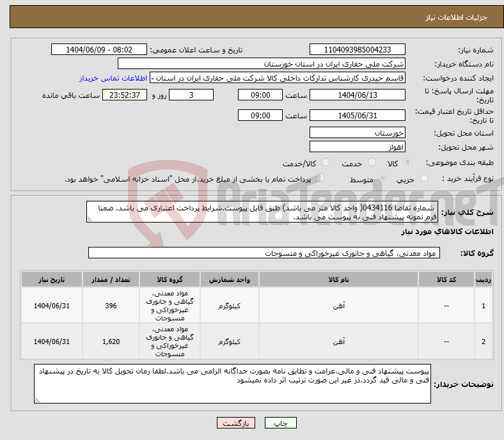504x440 pixels.
Task: Click the بازگشت back button
Action: click(x=236, y=423)
